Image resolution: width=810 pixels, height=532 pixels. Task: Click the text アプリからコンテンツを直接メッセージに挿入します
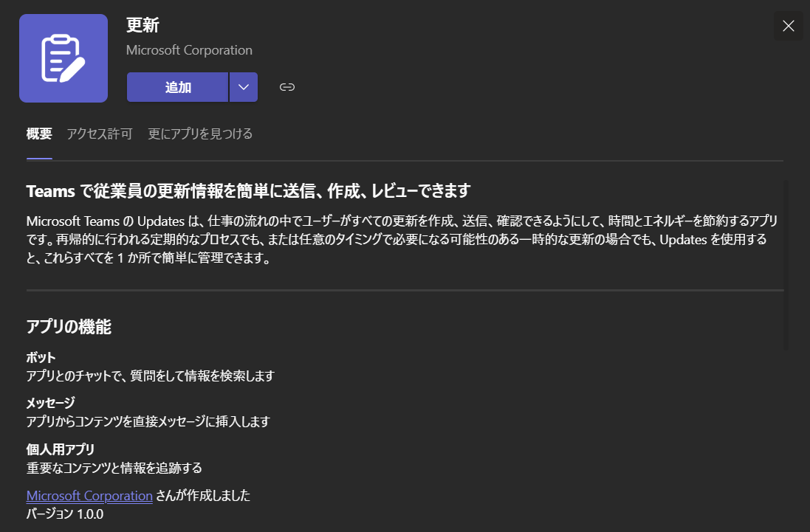148,421
